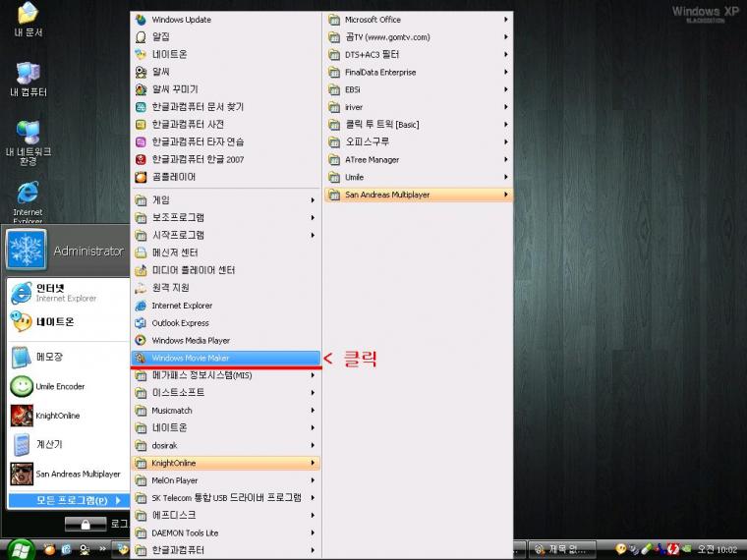Open Internet Explorer desktop shortcut
Viewport: 747px width, 560px height.
[x=28, y=202]
